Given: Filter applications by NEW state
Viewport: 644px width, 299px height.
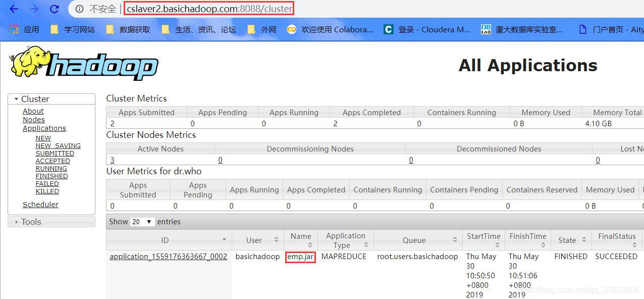Looking at the screenshot, I should (43, 138).
